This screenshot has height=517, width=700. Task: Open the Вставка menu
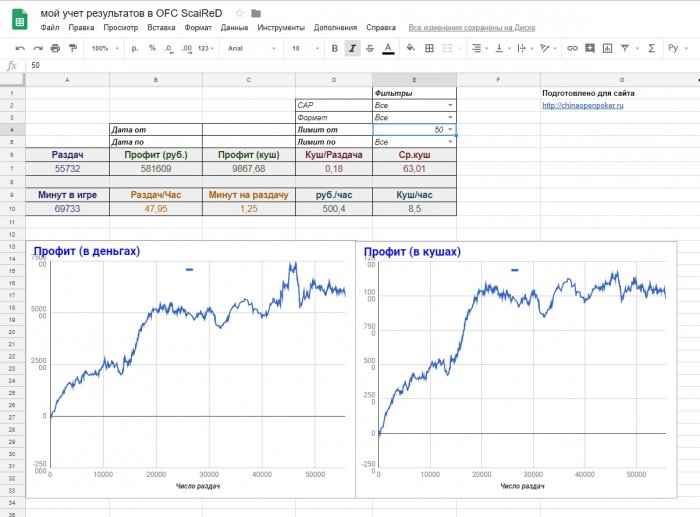160,28
